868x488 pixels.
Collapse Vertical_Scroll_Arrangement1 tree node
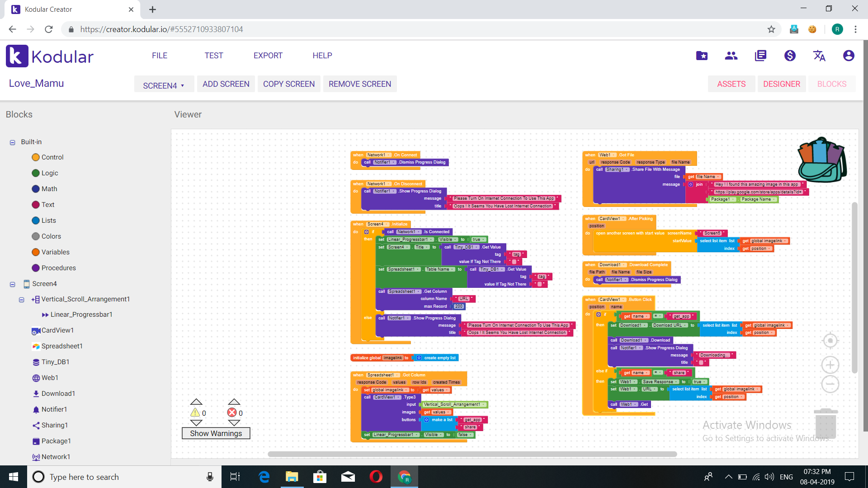[21, 300]
